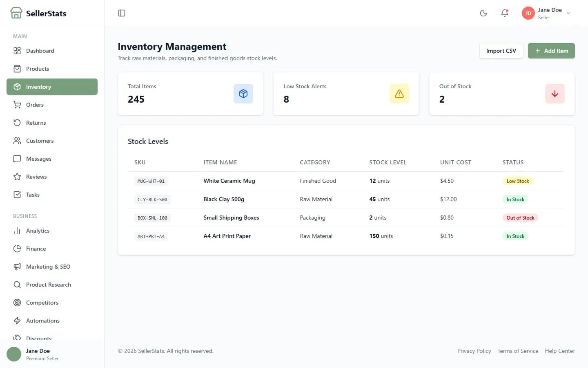The height and width of the screenshot is (368, 588).
Task: Click the JD avatar in header
Action: tap(528, 13)
